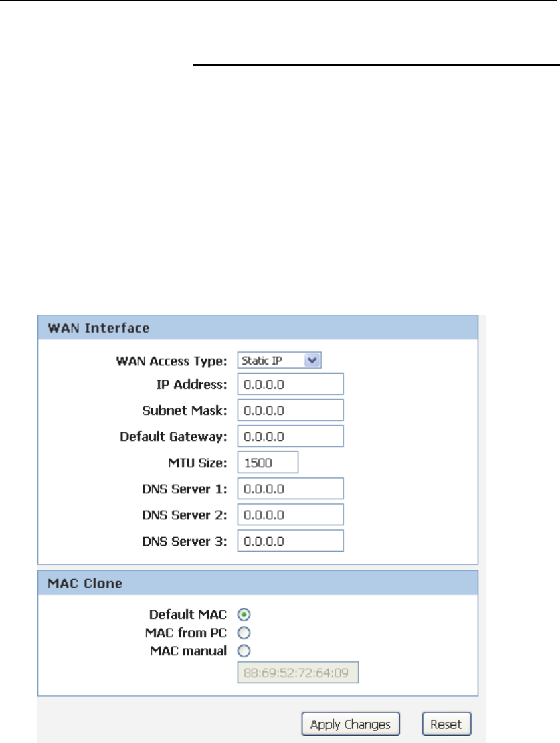Click the Apply Changes button
Image resolution: width=560 pixels, height=743 pixels.
(x=351, y=724)
